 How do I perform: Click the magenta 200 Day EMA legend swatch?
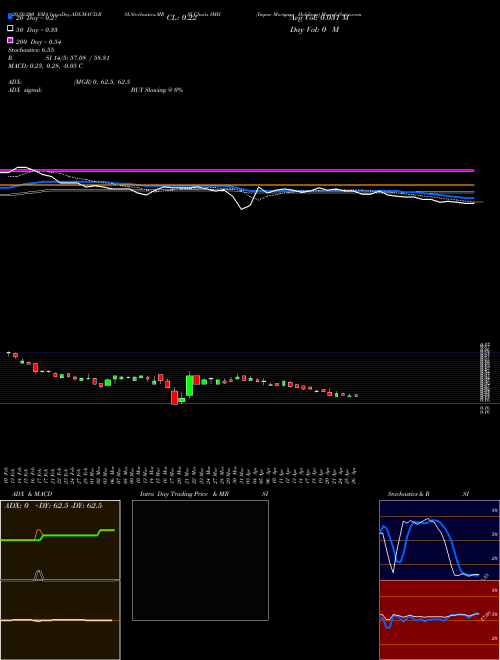[10, 40]
